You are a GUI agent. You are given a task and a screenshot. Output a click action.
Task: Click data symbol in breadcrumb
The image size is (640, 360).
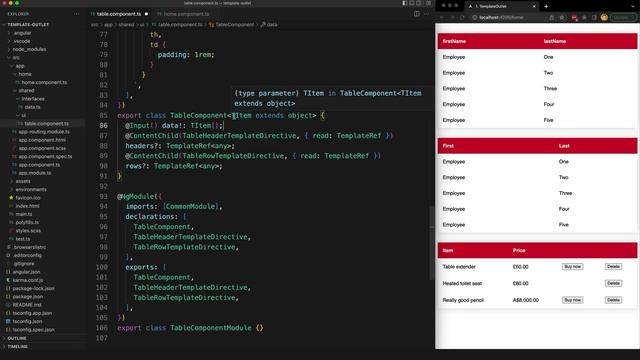click(x=272, y=24)
